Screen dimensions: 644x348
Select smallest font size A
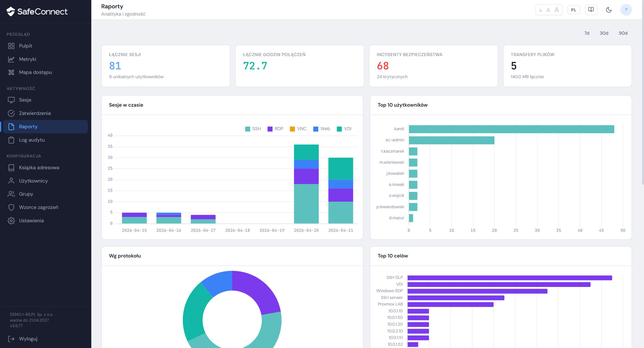541,10
